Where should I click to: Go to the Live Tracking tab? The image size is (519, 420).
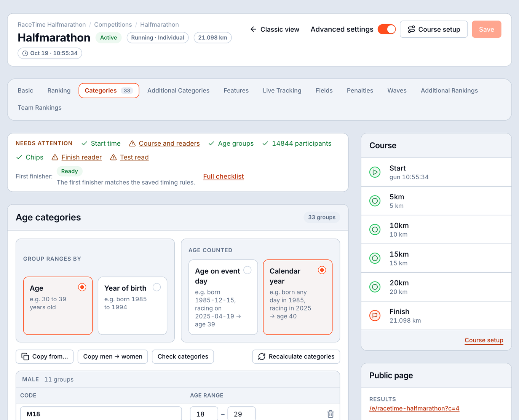[x=282, y=91]
